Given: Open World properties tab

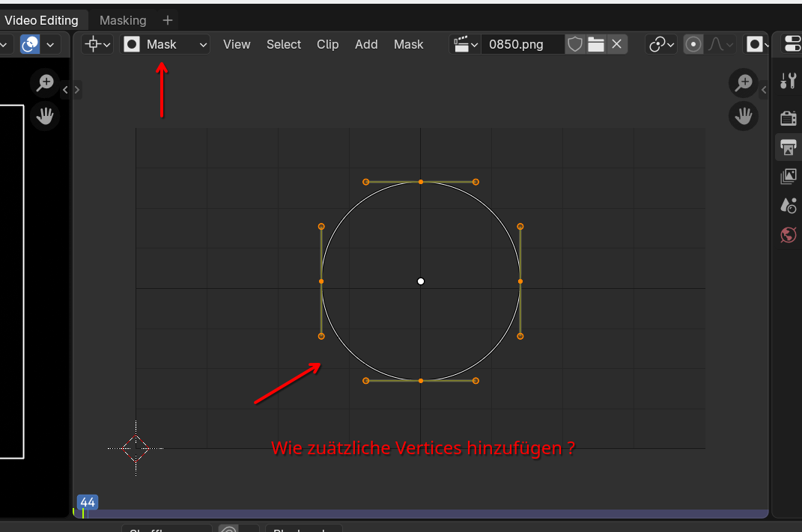Looking at the screenshot, I should click(x=789, y=235).
